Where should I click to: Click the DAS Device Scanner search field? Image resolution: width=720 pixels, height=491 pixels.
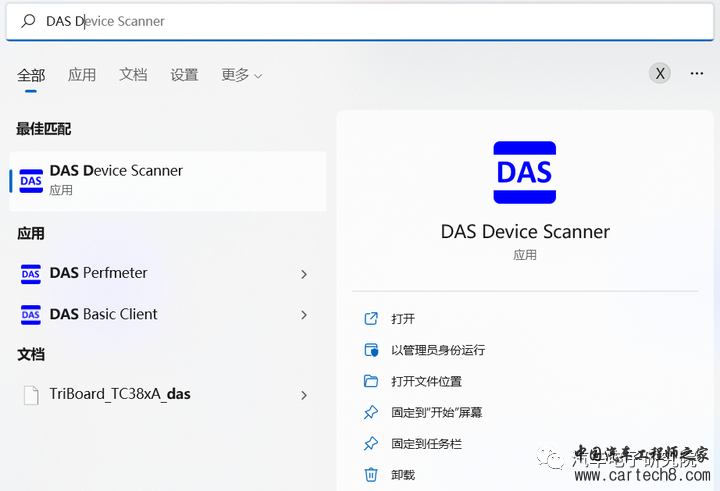point(360,22)
